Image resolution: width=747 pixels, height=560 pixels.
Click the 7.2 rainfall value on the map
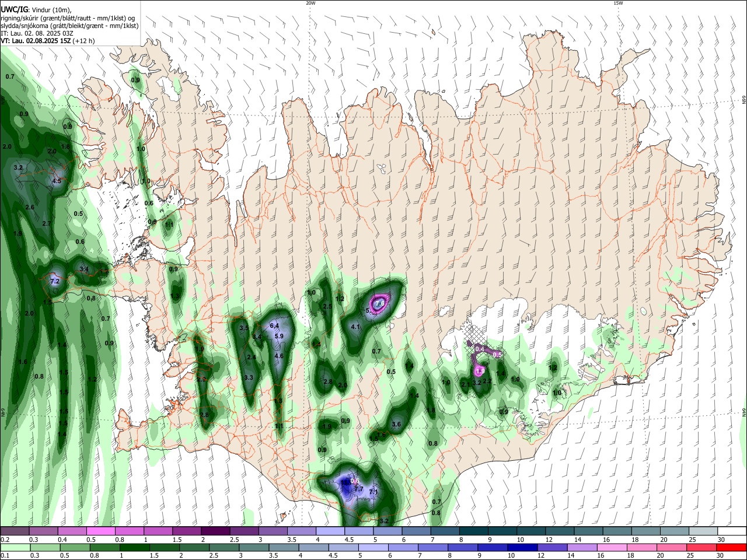click(x=55, y=281)
